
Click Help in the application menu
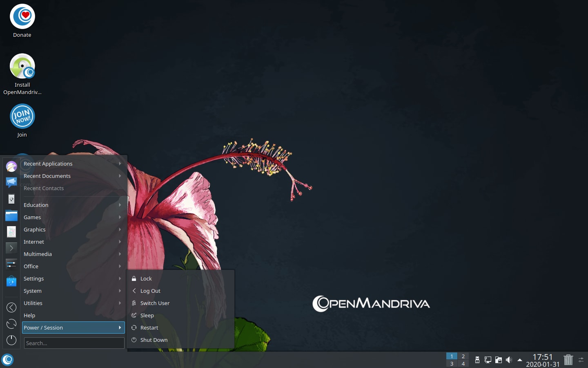(x=29, y=315)
